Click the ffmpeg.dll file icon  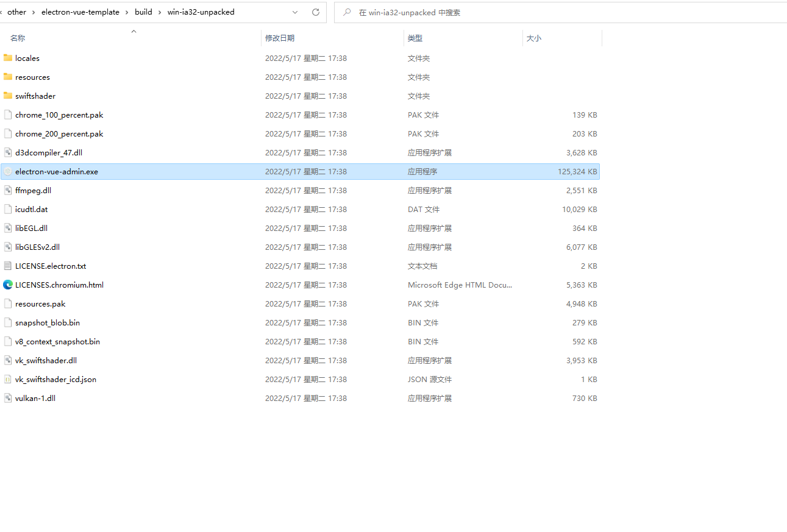(8, 190)
